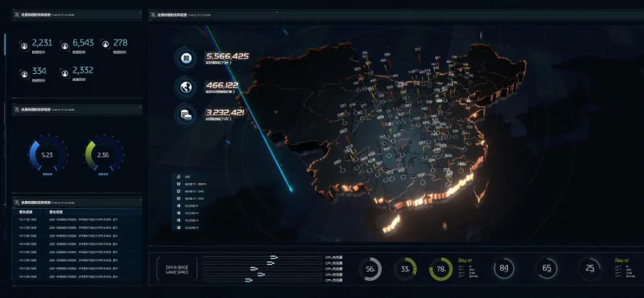The height and width of the screenshot is (298, 644).
Task: Click the green donut chart reading 78
Action: (441, 269)
